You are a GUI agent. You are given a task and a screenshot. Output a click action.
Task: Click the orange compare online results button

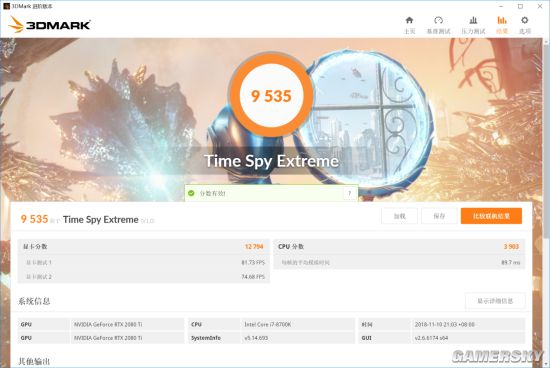(491, 216)
